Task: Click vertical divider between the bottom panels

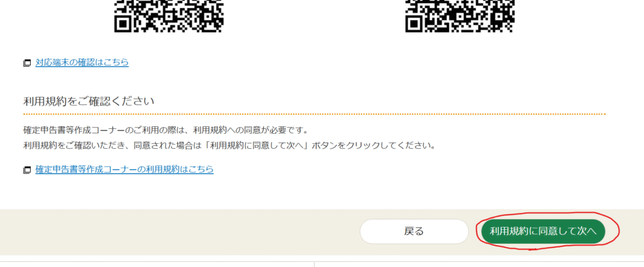Action: point(314,264)
